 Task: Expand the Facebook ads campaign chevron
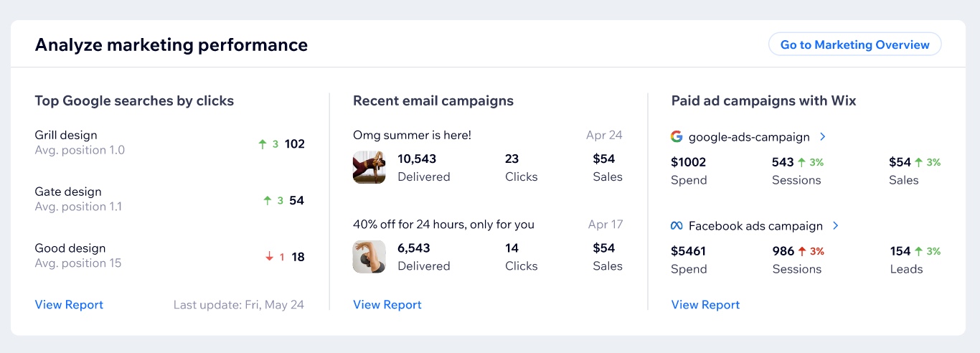tap(836, 225)
